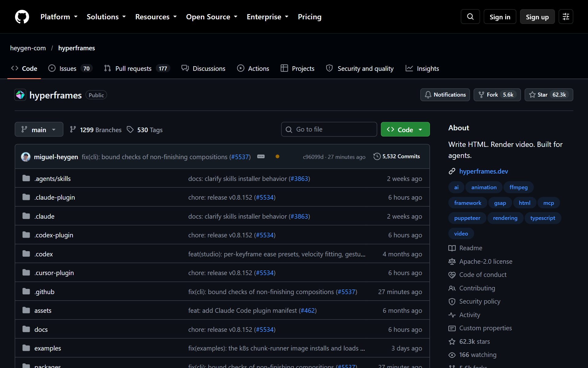
Task: Open the Readme link in About
Action: (x=466, y=248)
